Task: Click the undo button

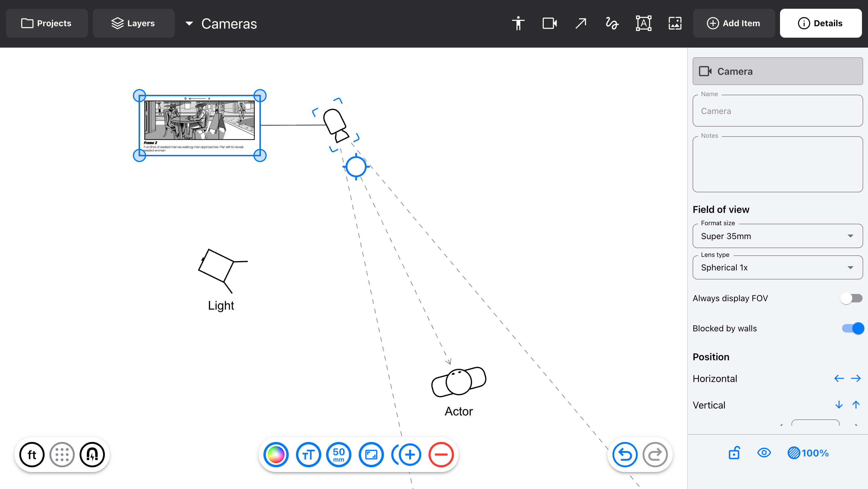Action: [x=625, y=454]
